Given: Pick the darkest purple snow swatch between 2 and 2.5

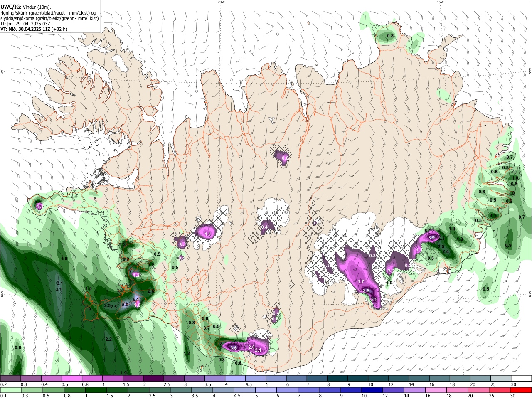Looking at the screenshot, I should [x=153, y=379].
